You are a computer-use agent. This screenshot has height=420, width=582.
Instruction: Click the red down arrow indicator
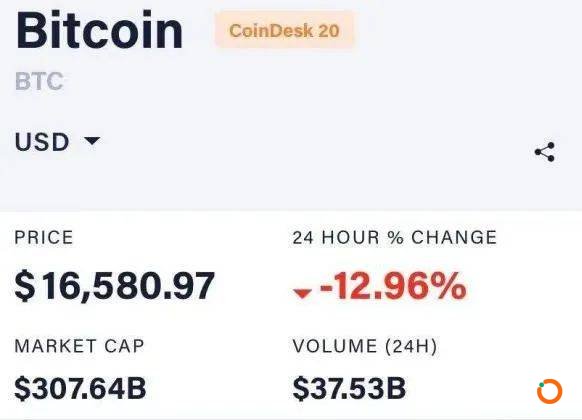pyautogui.click(x=302, y=293)
